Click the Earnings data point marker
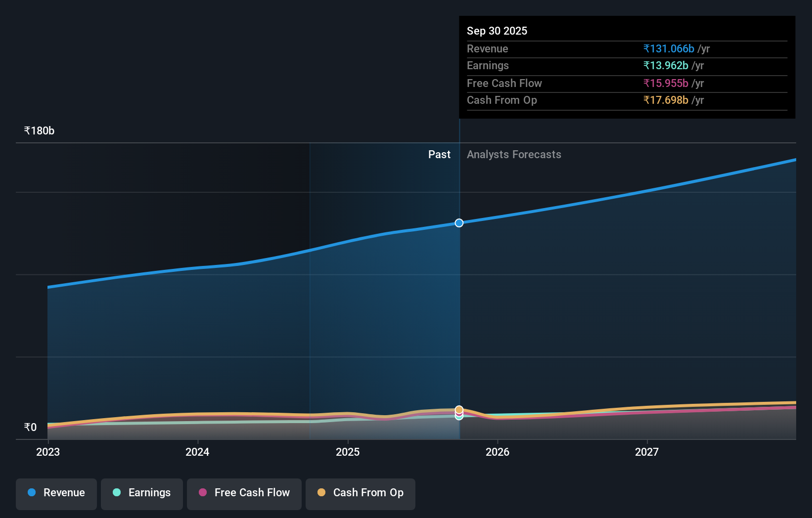This screenshot has height=518, width=812. (459, 417)
